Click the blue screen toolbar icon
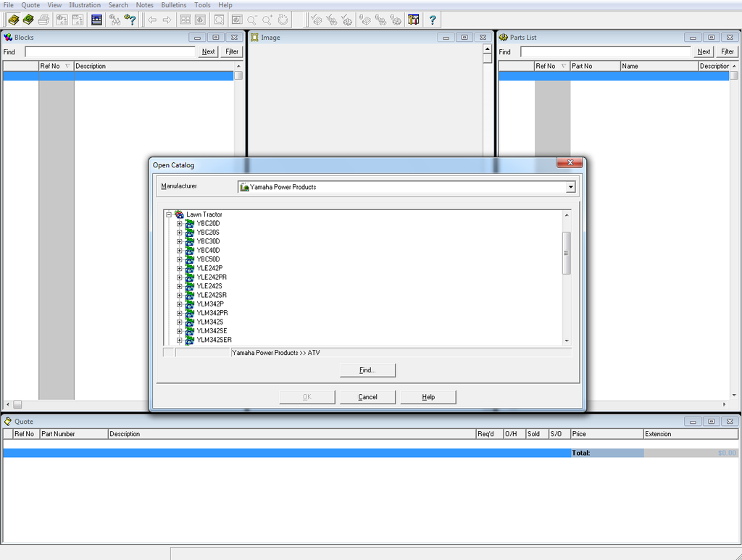Image resolution: width=742 pixels, height=560 pixels. tap(96, 20)
